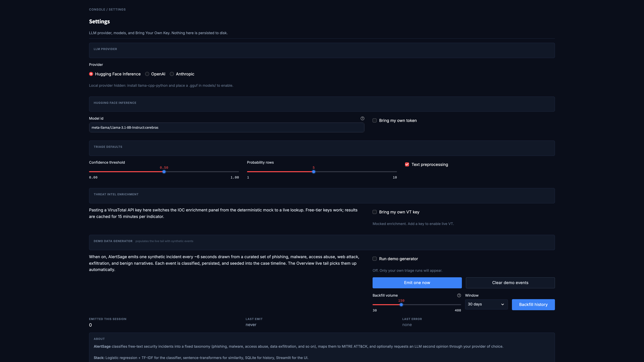
Task: Click the Settings page heading
Action: (99, 21)
